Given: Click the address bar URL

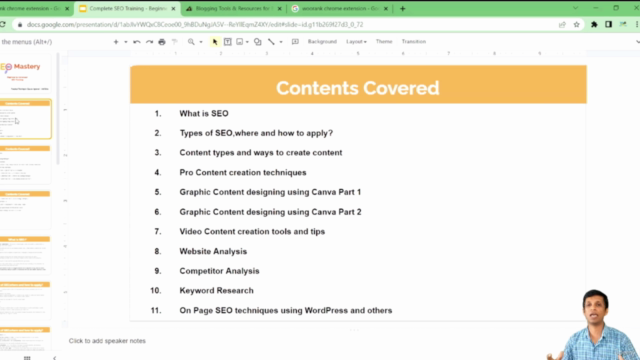Looking at the screenshot, I should [195, 25].
